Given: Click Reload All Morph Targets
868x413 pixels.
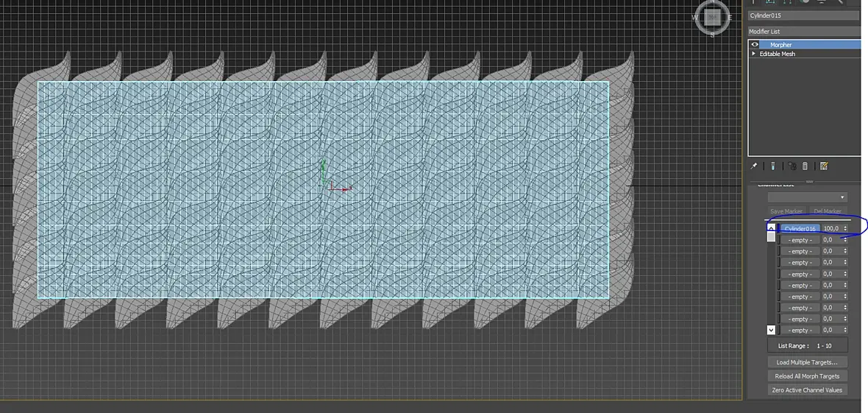Looking at the screenshot, I should 808,376.
